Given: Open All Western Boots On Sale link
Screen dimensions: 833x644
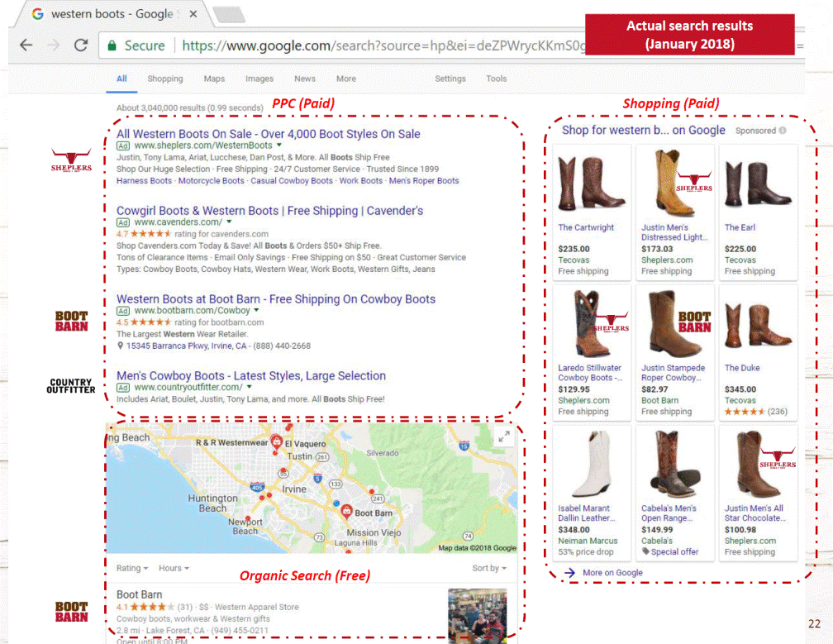Looking at the screenshot, I should [x=268, y=134].
